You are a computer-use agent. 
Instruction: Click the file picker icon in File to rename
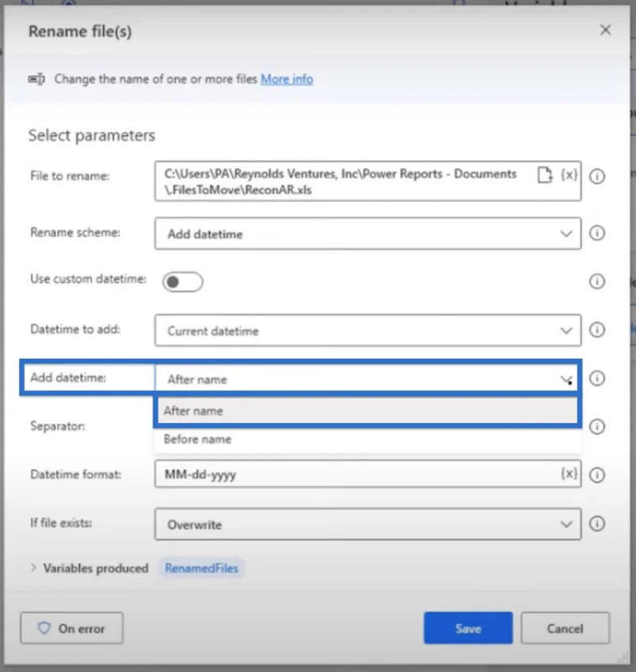[545, 175]
